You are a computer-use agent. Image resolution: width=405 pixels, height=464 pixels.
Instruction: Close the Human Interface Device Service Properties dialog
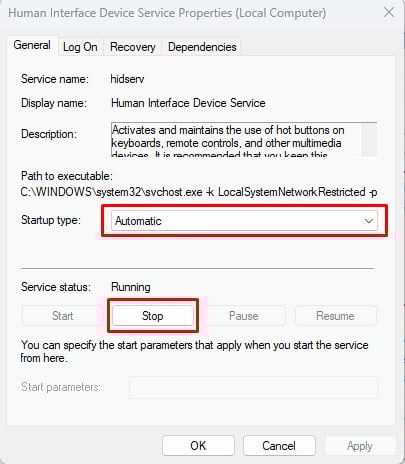(x=389, y=13)
